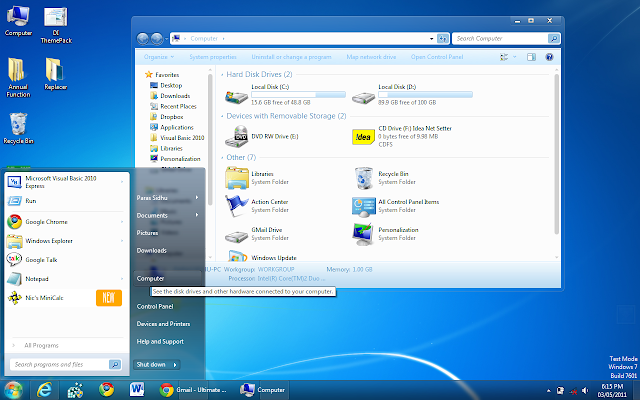This screenshot has width=640, height=400.
Task: Click Map network drive
Action: pyautogui.click(x=371, y=57)
